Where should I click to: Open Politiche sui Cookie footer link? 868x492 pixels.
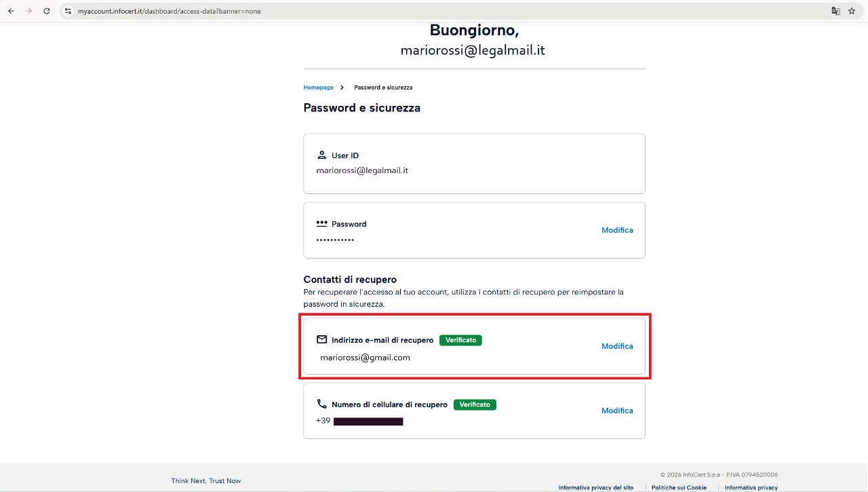(679, 487)
